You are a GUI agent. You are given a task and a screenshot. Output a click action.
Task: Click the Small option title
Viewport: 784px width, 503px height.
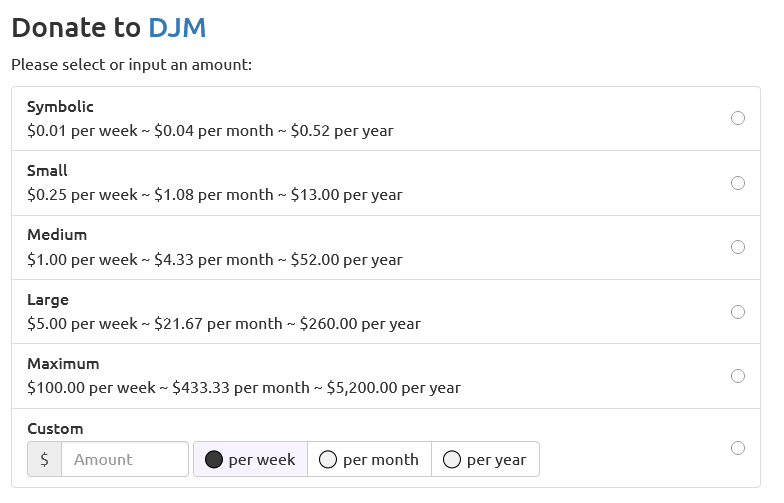(48, 171)
